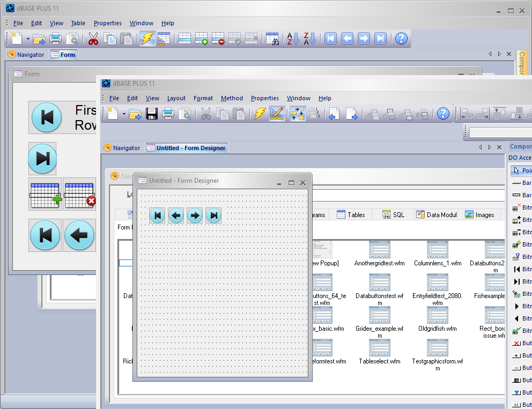Go to first row using the blue toolbar arrow

tap(330, 39)
